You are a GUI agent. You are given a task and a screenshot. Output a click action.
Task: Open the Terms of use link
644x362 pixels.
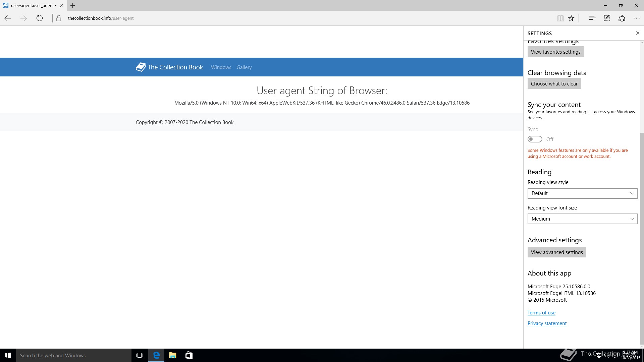[x=541, y=313]
